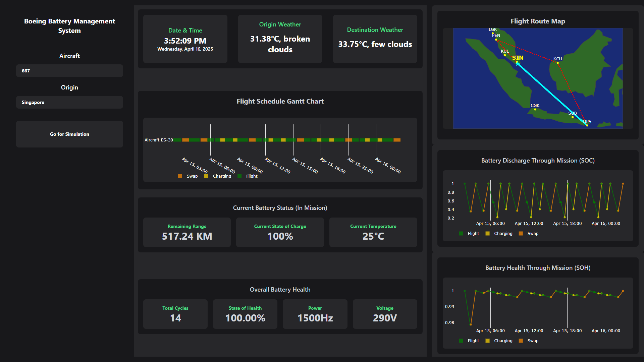644x362 pixels.
Task: Click the DPS airport marker on map
Action: coord(587,125)
